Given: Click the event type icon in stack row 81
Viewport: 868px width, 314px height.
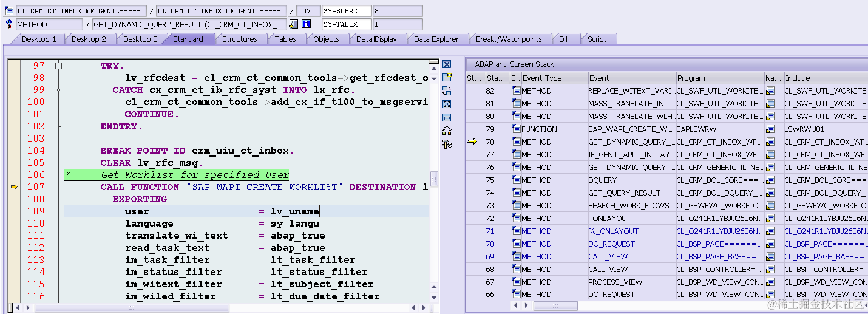Looking at the screenshot, I should click(x=517, y=103).
